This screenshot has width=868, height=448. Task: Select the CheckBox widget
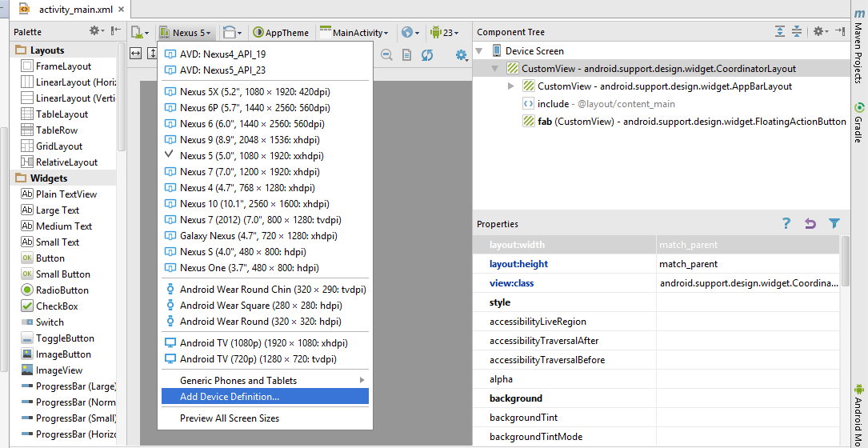click(x=57, y=306)
